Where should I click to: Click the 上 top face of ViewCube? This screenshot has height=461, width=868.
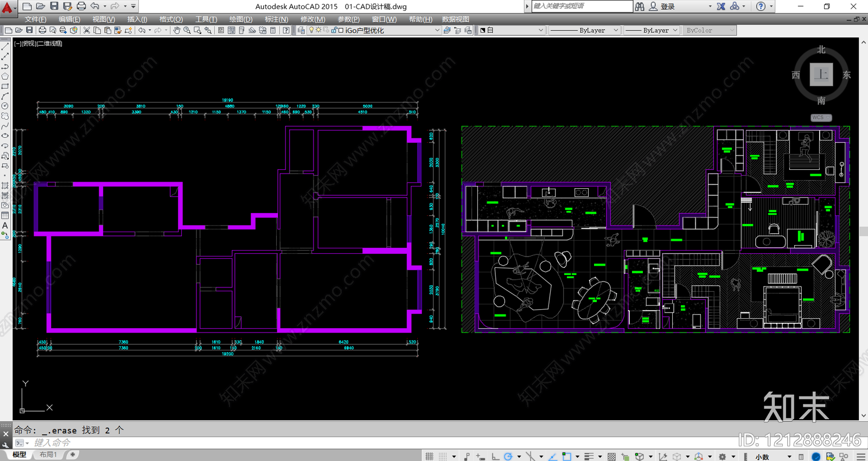[821, 75]
